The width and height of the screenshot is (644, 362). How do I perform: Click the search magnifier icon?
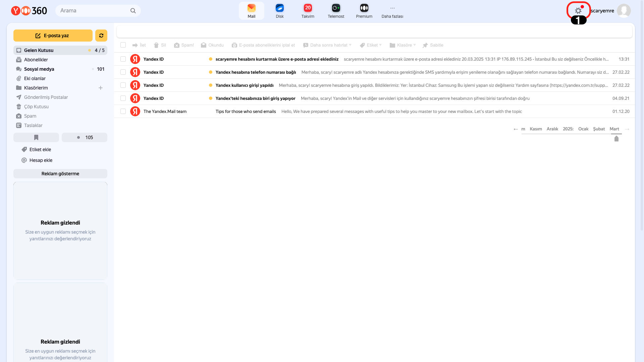point(133,11)
